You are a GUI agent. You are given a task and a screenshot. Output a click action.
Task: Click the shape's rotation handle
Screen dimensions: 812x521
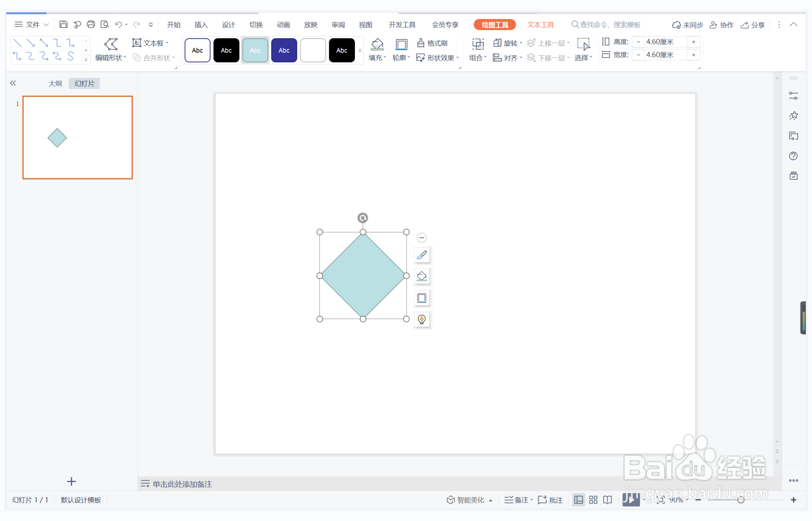(362, 218)
